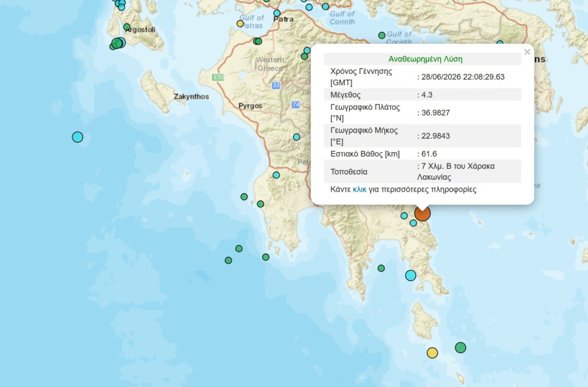Click the Zakynthos island label
588x387 pixels.
[x=191, y=97]
